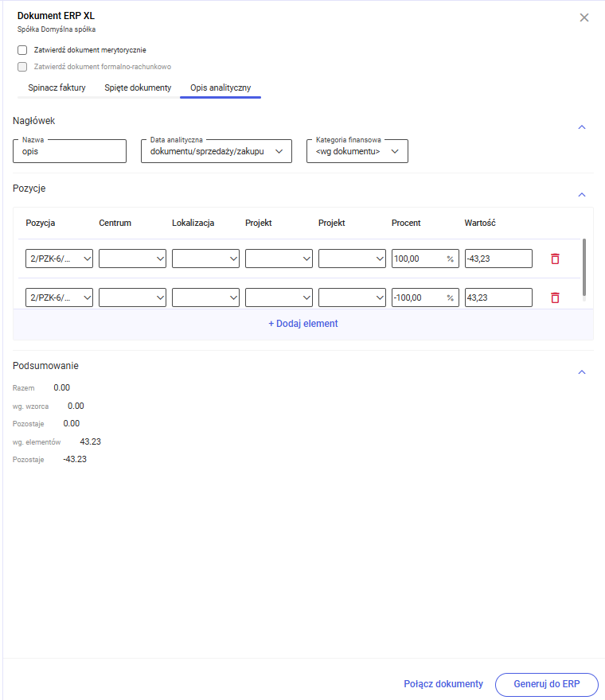Switch to Spinacz faktury tab
Screen dimensions: 605x700
click(x=57, y=87)
